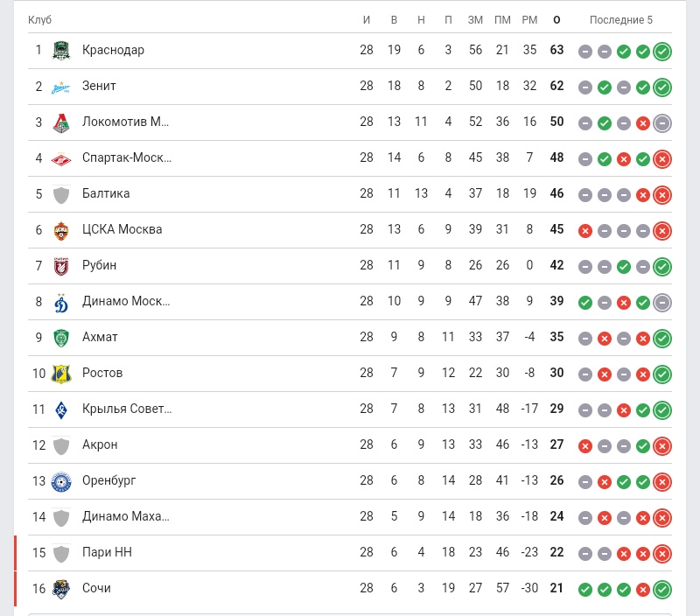700x616 pixels.
Task: Select the ЦСКА Москва crest icon
Action: pos(61,230)
